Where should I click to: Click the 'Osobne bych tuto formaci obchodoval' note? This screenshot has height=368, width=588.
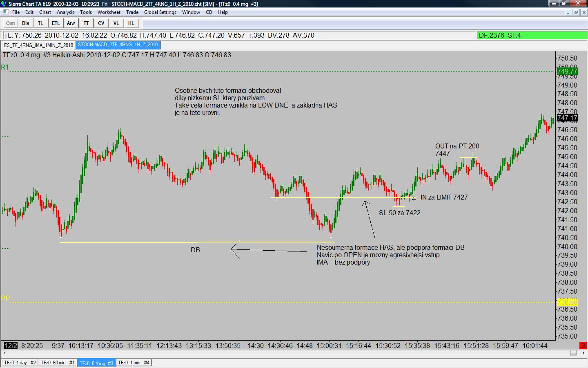point(228,91)
